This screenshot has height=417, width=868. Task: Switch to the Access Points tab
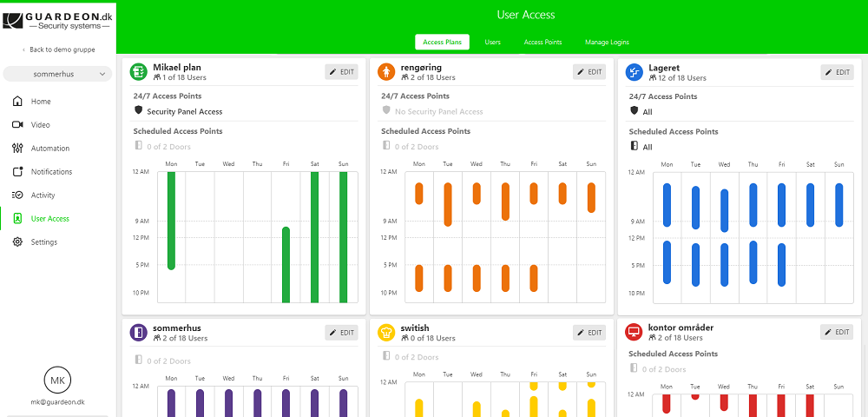pos(542,42)
